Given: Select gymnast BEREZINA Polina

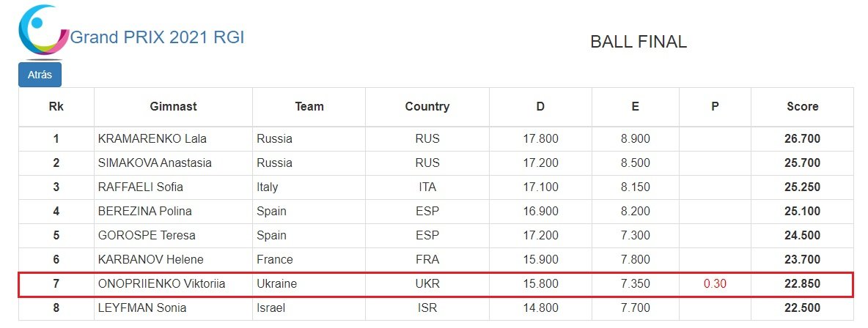Looking at the screenshot, I should pos(145,211).
